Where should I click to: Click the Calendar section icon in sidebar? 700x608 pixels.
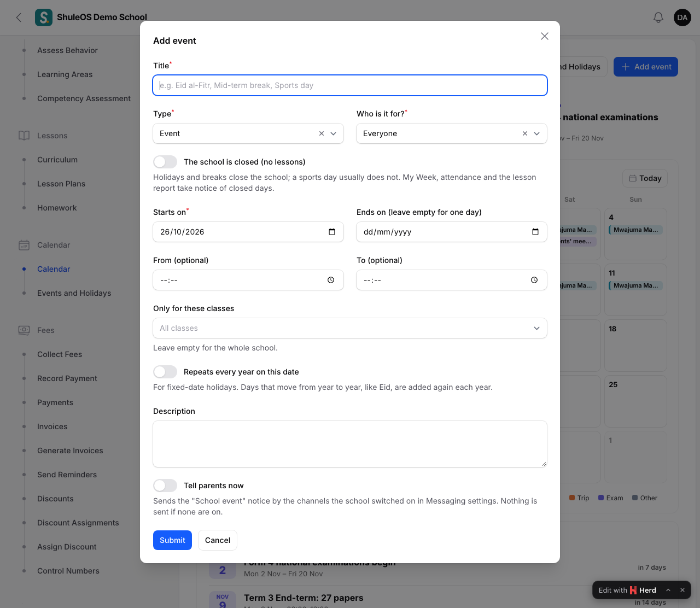pos(24,245)
